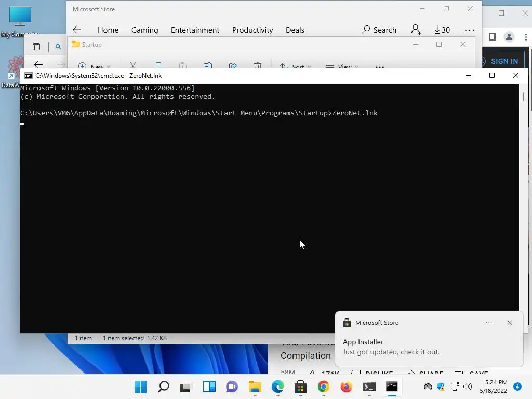Open the Windows Start menu
Viewport: 532px width, 399px height.
coord(140,387)
